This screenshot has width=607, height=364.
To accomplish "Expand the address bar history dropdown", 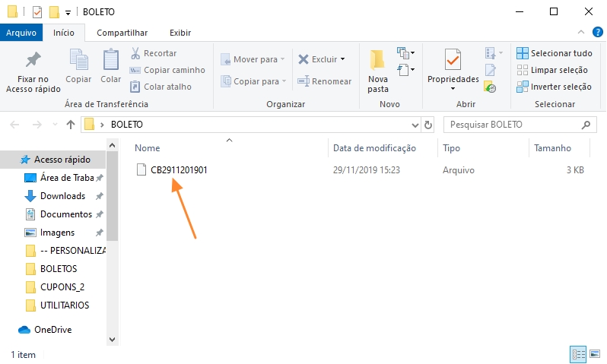I will tap(415, 125).
